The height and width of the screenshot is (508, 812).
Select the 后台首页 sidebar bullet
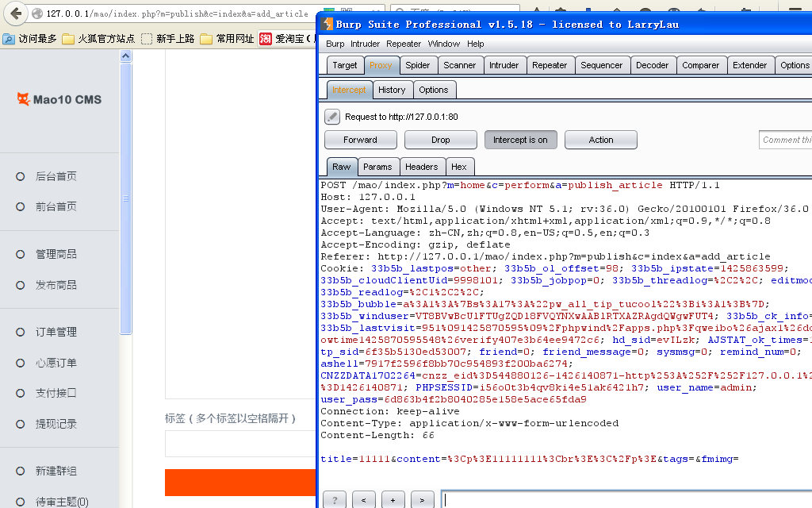pyautogui.click(x=20, y=176)
